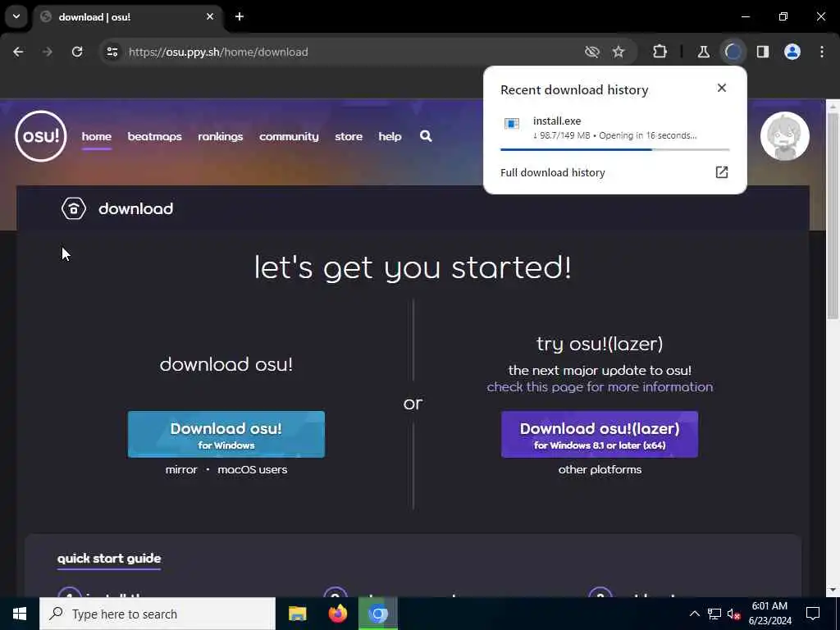Screen dimensions: 840x630
Task: Toggle the browser side panel icon
Action: pos(763,52)
